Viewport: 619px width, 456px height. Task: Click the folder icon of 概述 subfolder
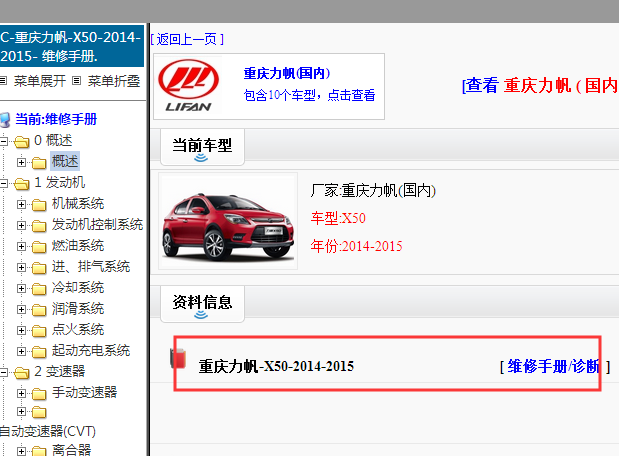point(39,162)
